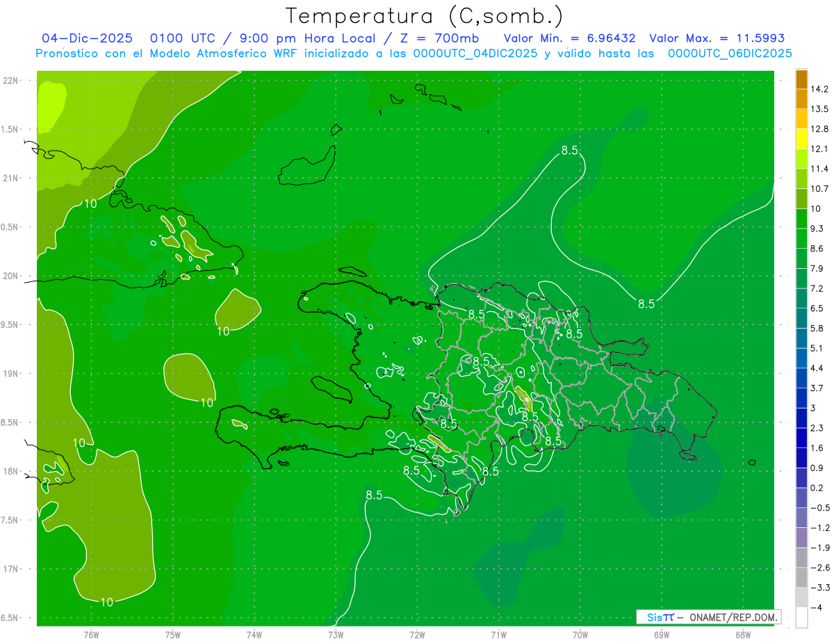834x644 pixels.
Task: Click the "Valor Min. = 6.96432" readout
Action: click(x=569, y=38)
